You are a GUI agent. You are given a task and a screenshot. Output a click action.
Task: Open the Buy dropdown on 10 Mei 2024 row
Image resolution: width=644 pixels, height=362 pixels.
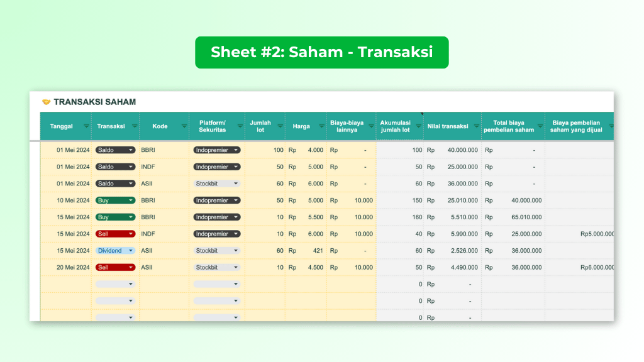tap(115, 200)
